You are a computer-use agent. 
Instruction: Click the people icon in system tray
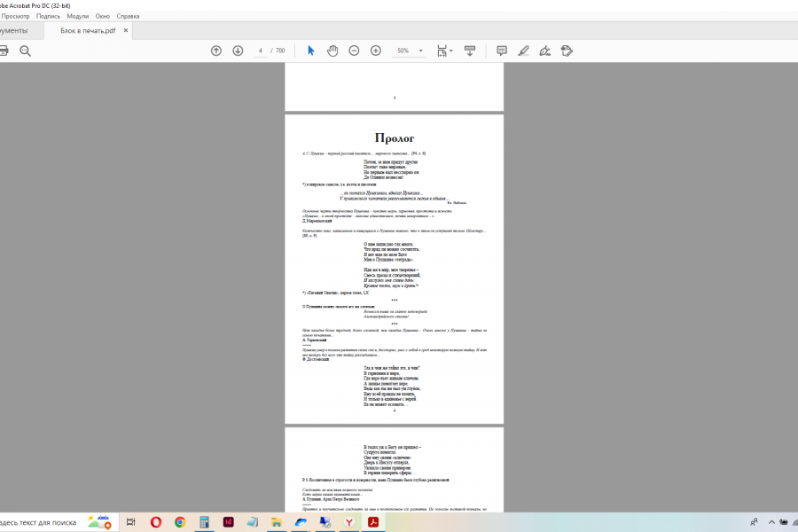[755, 522]
